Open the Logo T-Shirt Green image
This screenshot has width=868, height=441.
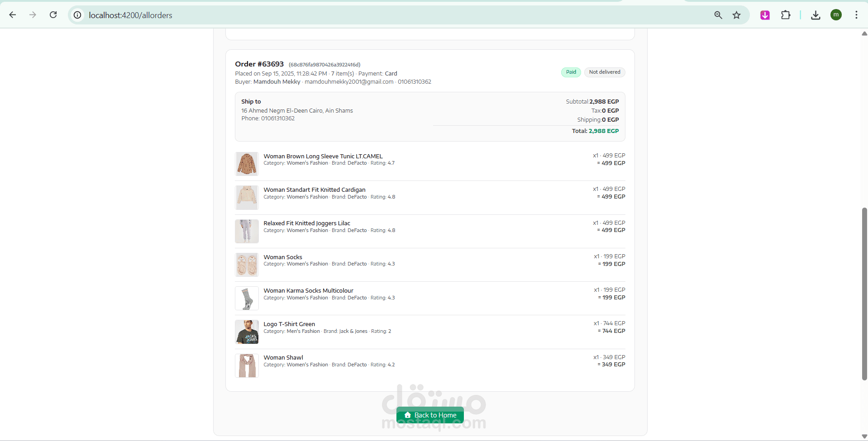pyautogui.click(x=247, y=332)
